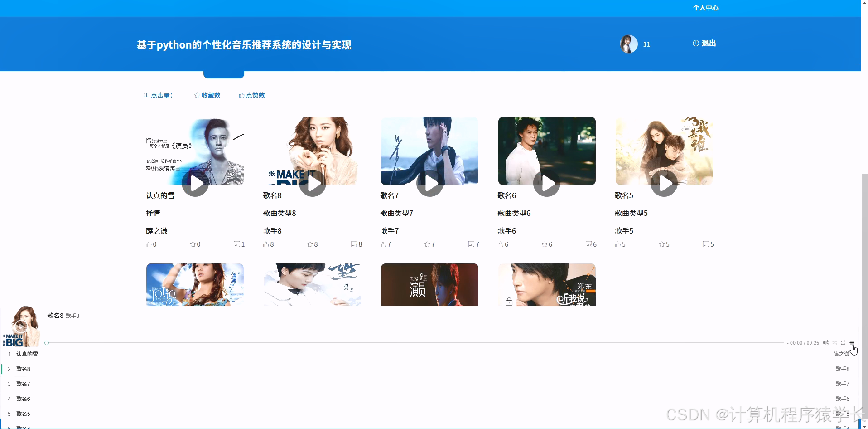The image size is (868, 429).
Task: Like 歌名7 with thumbs-up icon
Action: click(x=383, y=244)
